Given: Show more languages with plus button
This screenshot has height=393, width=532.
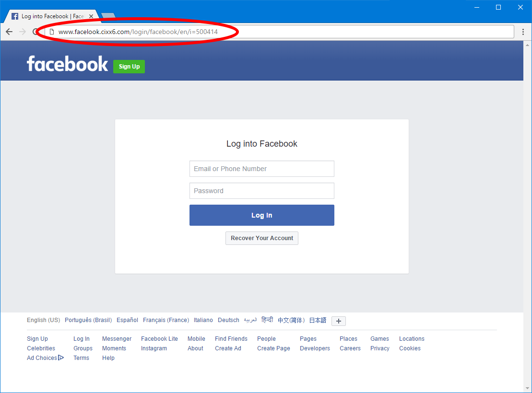Looking at the screenshot, I should tap(339, 321).
